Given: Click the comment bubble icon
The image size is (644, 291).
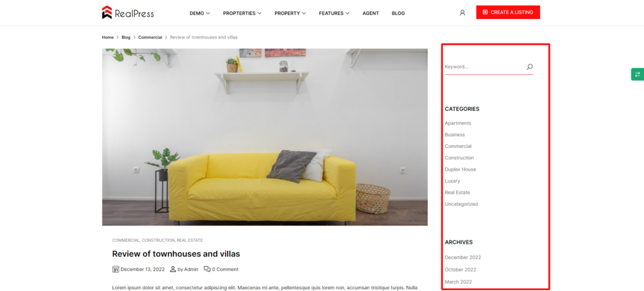Looking at the screenshot, I should point(207,269).
